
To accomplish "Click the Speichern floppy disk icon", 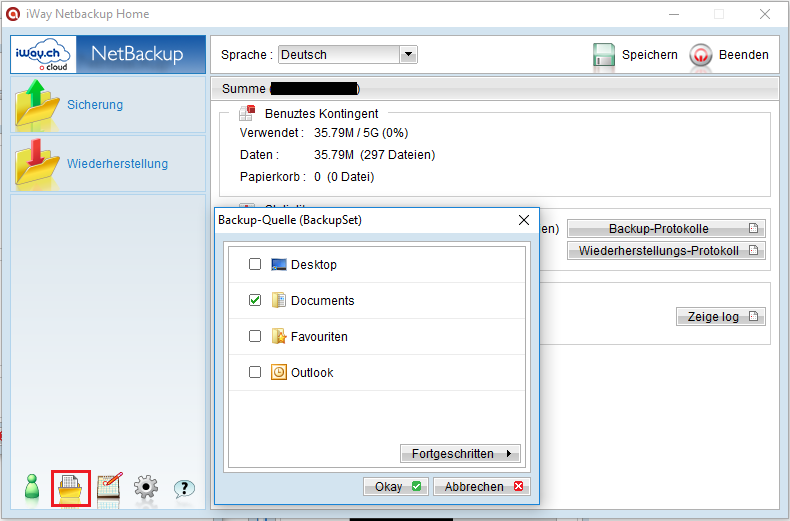I will 604,54.
